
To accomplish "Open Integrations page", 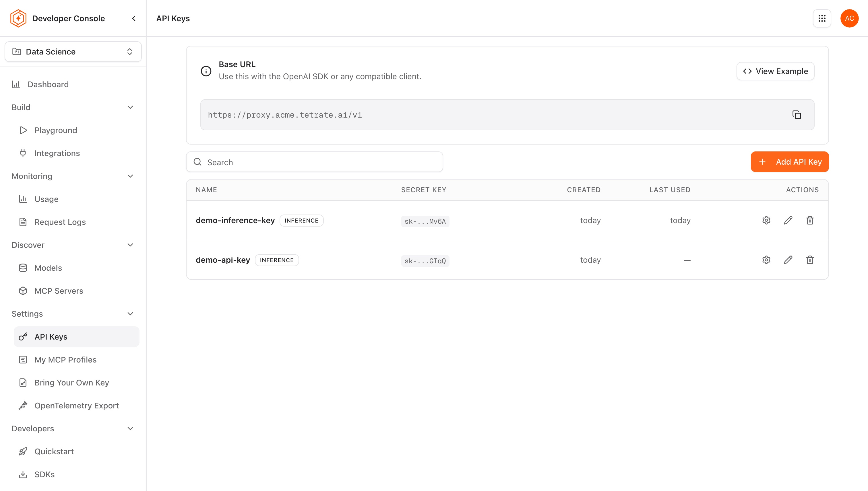I will click(x=77, y=153).
